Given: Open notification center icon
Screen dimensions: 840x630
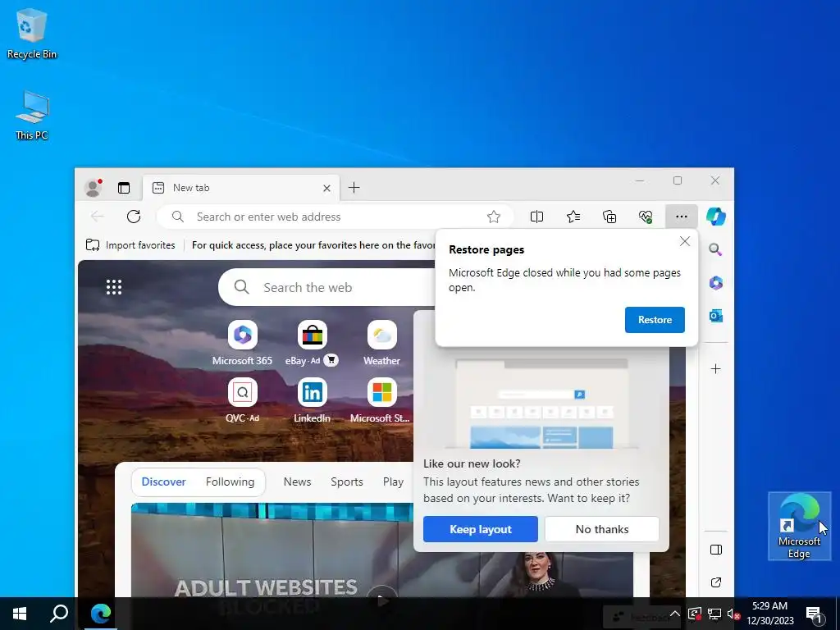Looking at the screenshot, I should click(813, 614).
